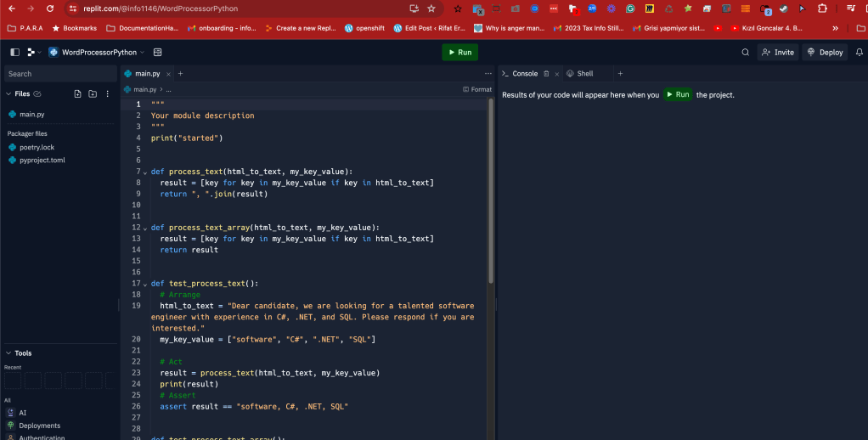Image resolution: width=868 pixels, height=440 pixels.
Task: Click the breadcrumb ellipsis after main.py
Action: click(168, 89)
